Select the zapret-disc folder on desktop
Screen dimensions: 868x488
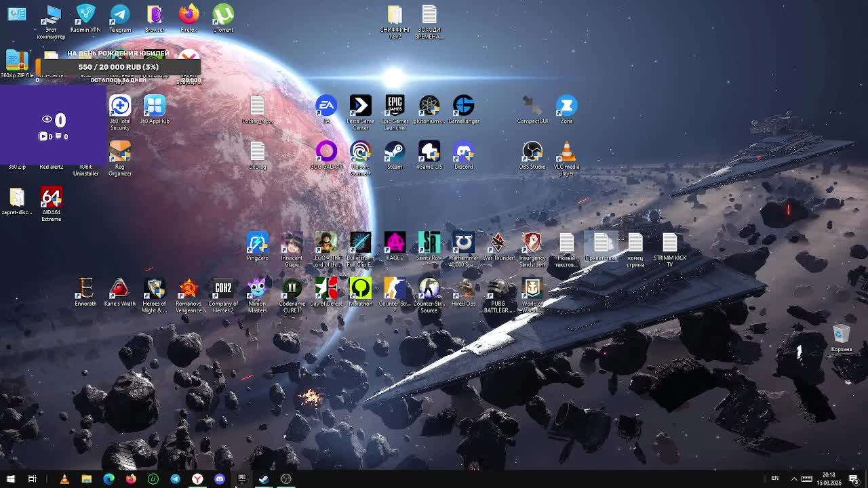[x=17, y=201]
